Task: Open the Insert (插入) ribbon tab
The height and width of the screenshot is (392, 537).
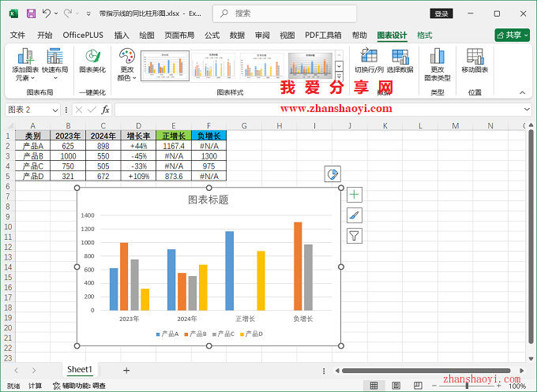Action: point(122,35)
